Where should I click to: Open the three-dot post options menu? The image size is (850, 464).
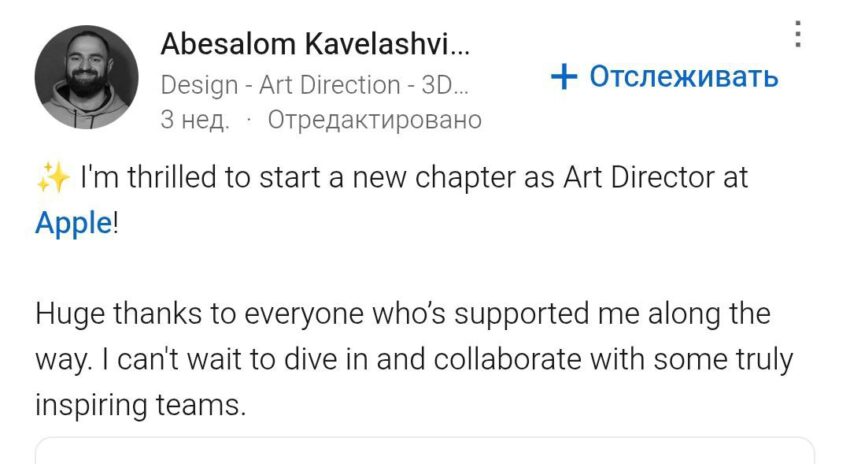pos(797,34)
